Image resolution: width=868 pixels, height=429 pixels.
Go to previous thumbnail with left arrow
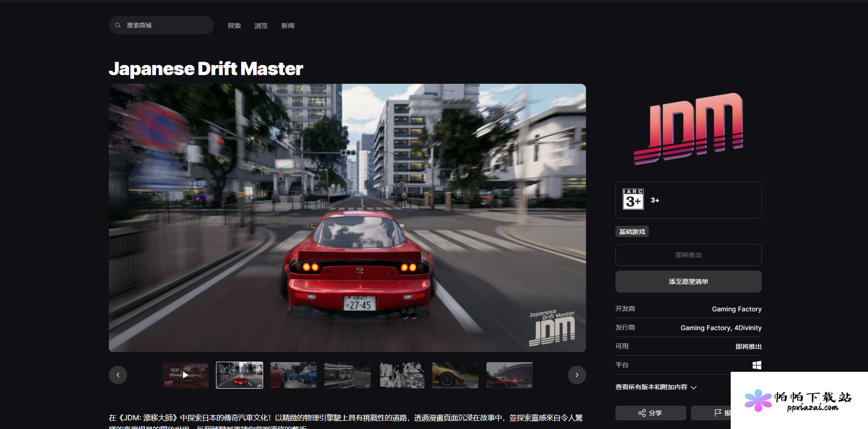pos(118,375)
